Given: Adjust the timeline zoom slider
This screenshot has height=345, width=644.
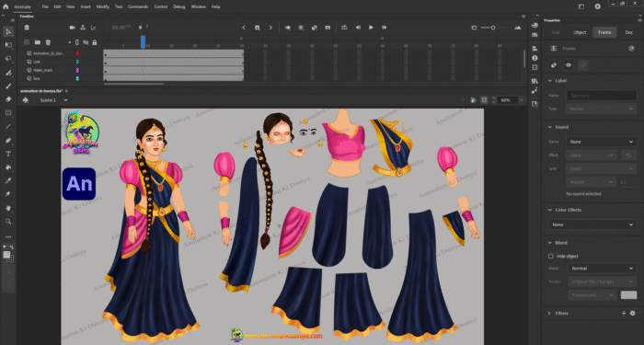Looking at the screenshot, I should pos(493,28).
